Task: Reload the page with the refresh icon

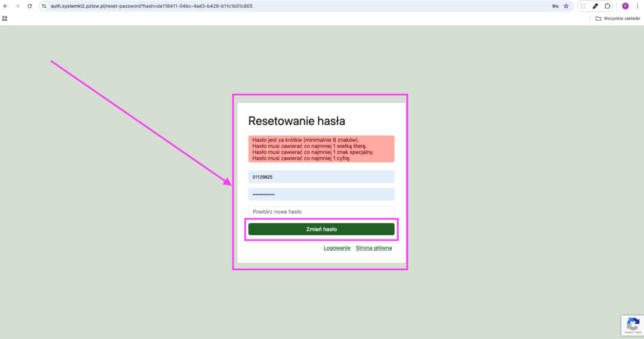Action: coord(29,6)
